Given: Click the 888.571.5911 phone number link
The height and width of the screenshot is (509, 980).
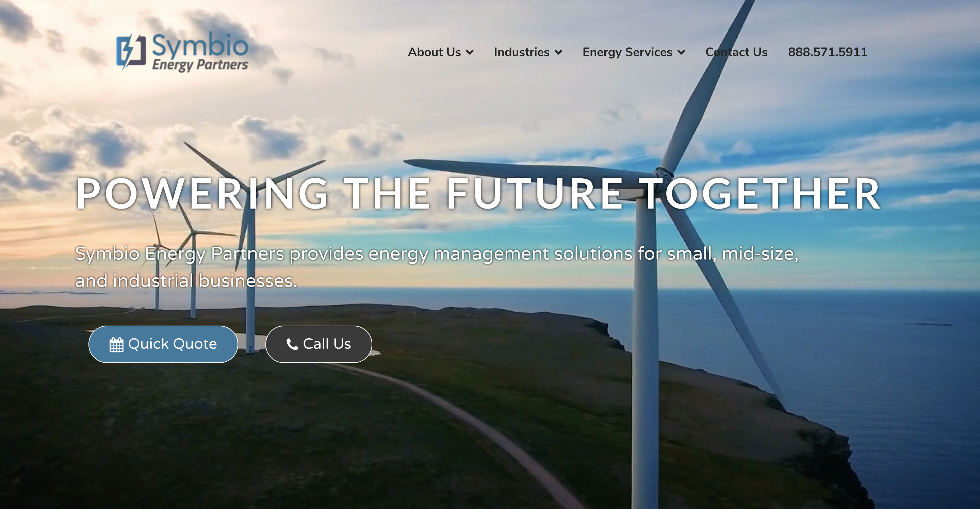Looking at the screenshot, I should pyautogui.click(x=828, y=52).
